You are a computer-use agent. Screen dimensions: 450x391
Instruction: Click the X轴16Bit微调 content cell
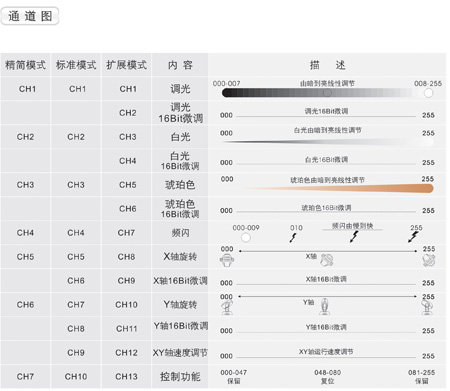point(180,281)
